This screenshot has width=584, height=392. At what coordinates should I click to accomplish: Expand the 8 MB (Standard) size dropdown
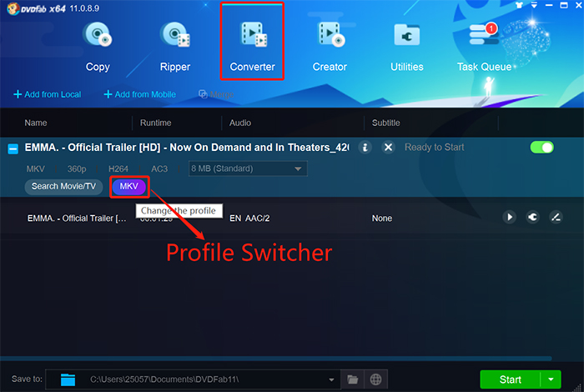[x=298, y=169]
